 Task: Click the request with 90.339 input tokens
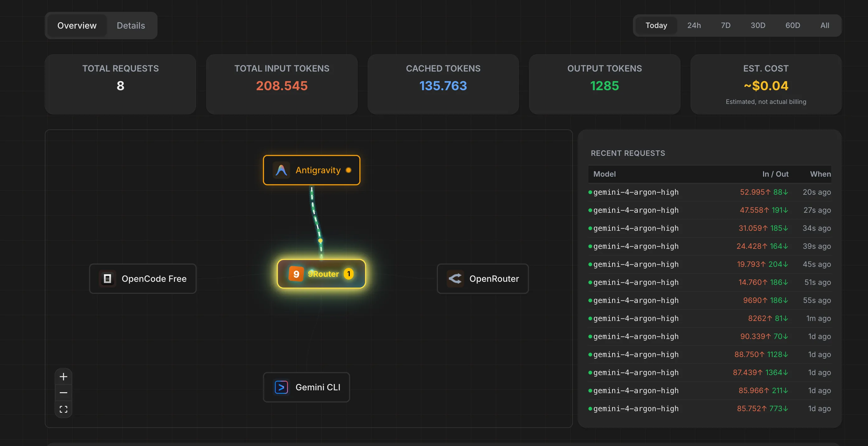(x=710, y=337)
